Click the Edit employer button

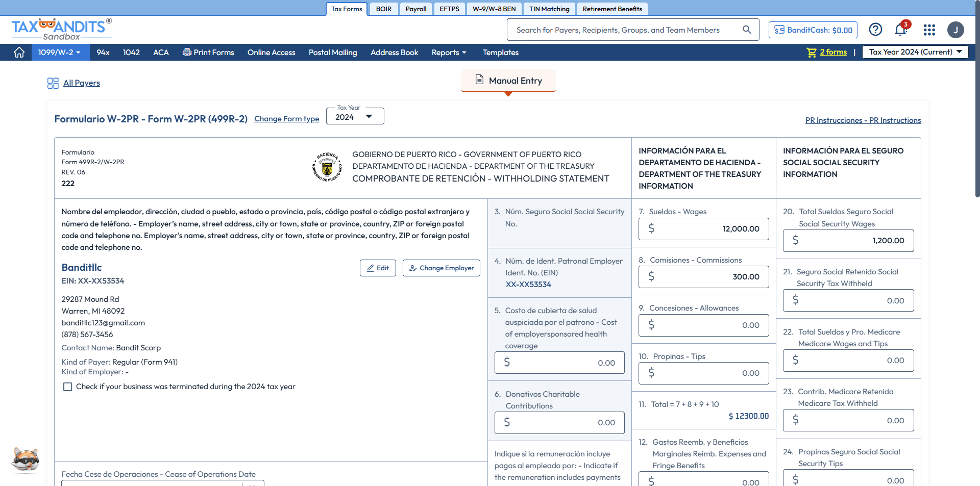(x=378, y=268)
